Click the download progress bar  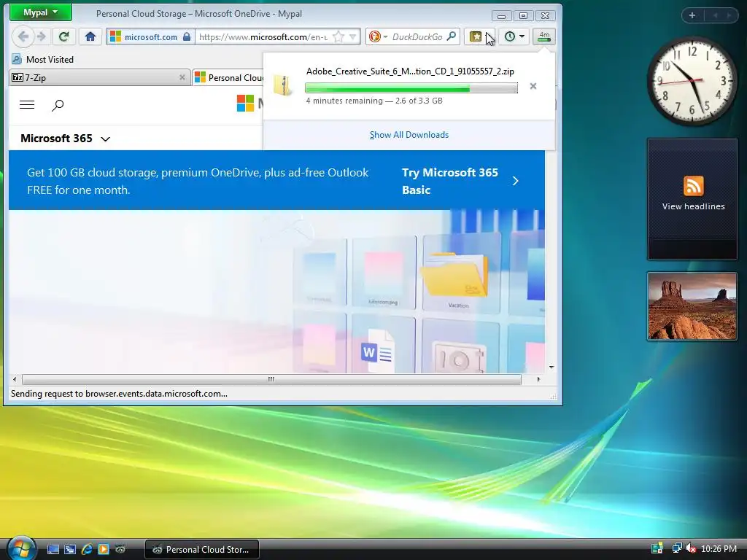click(x=411, y=88)
